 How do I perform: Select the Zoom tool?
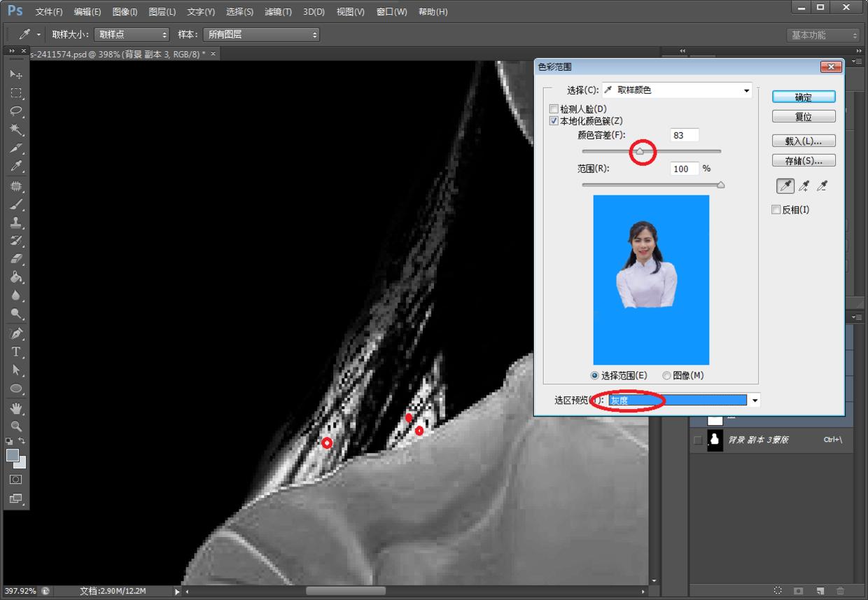(x=16, y=426)
